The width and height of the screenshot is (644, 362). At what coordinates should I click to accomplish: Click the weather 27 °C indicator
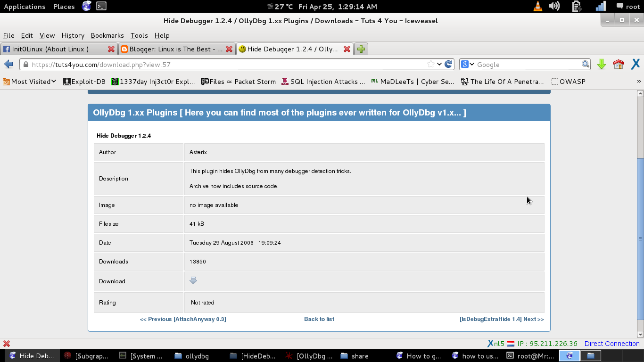280,7
